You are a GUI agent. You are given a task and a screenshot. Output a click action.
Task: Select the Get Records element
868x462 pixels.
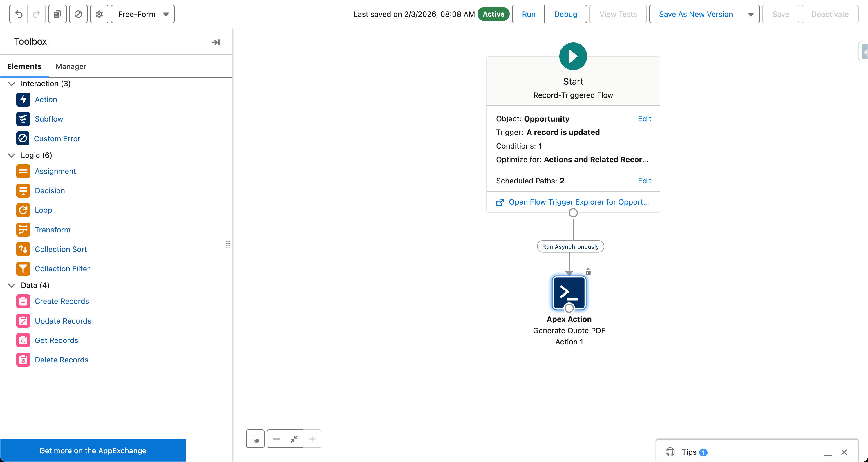[56, 340]
